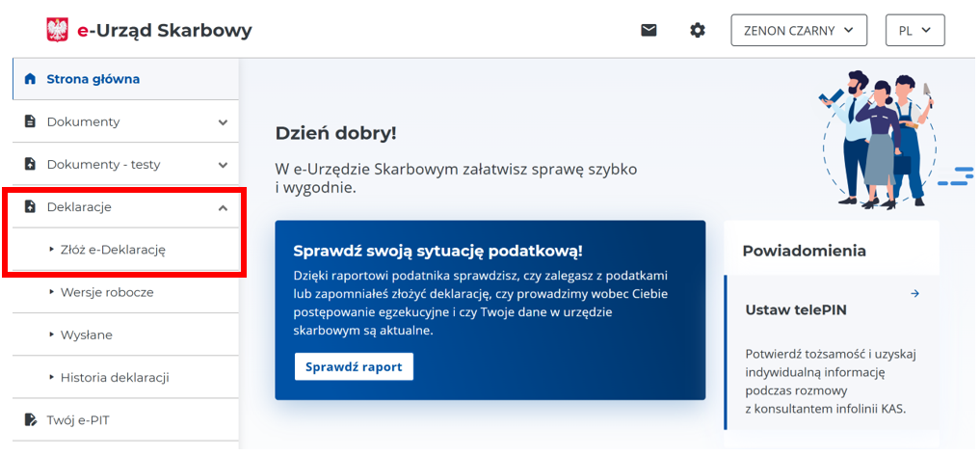Open Twój e-PIT
The height and width of the screenshot is (455, 980).
coord(125,420)
